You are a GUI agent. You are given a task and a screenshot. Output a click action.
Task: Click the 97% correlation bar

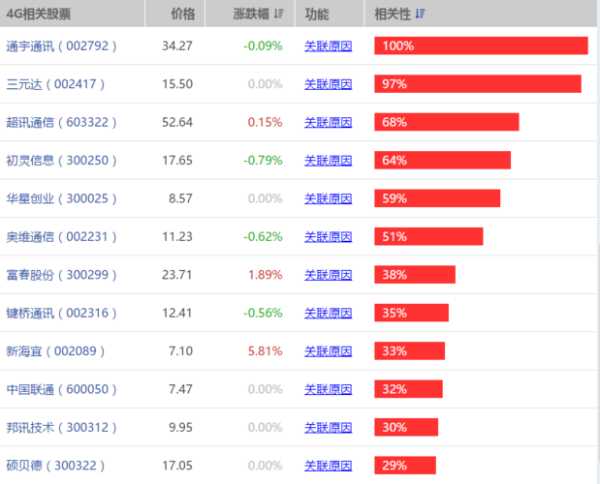478,84
